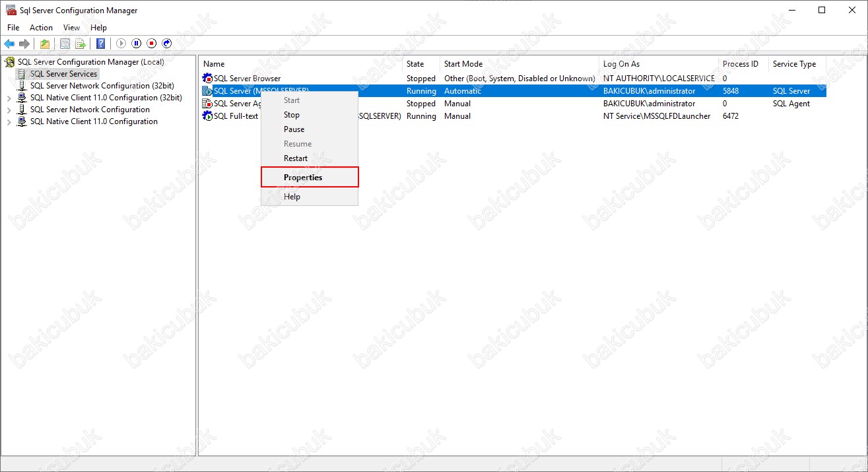
Task: Go back with the blue Back arrow
Action: point(9,44)
